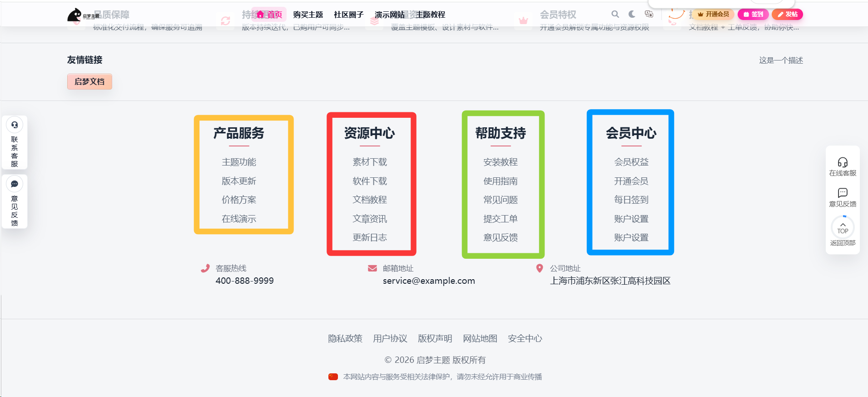This screenshot has height=397, width=868.
Task: Open the 启梦文档 friendly link
Action: pos(89,81)
